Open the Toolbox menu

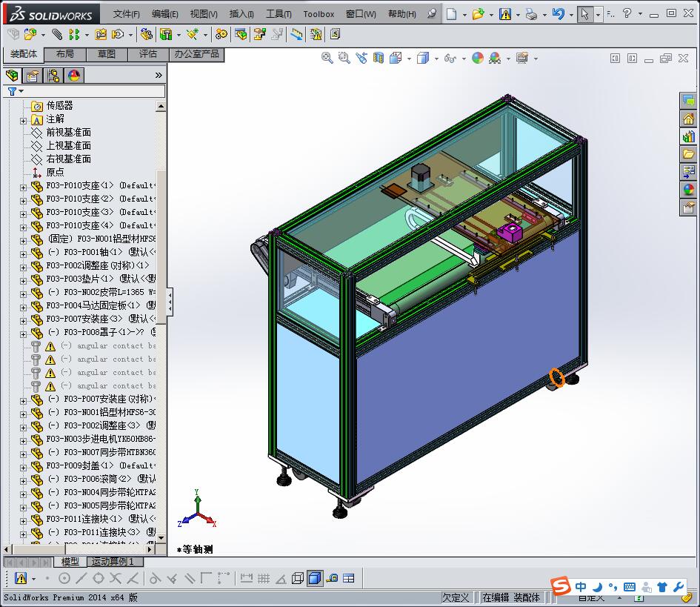(x=319, y=14)
